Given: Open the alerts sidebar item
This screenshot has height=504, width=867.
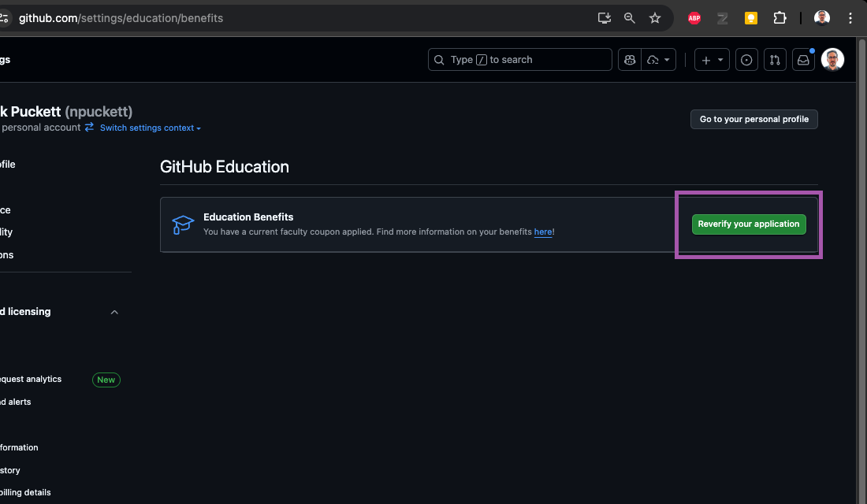Looking at the screenshot, I should (x=16, y=402).
